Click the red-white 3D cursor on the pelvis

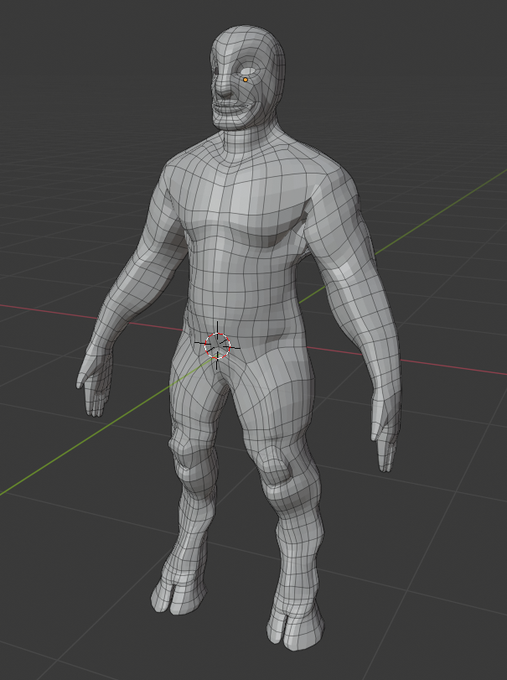217,345
